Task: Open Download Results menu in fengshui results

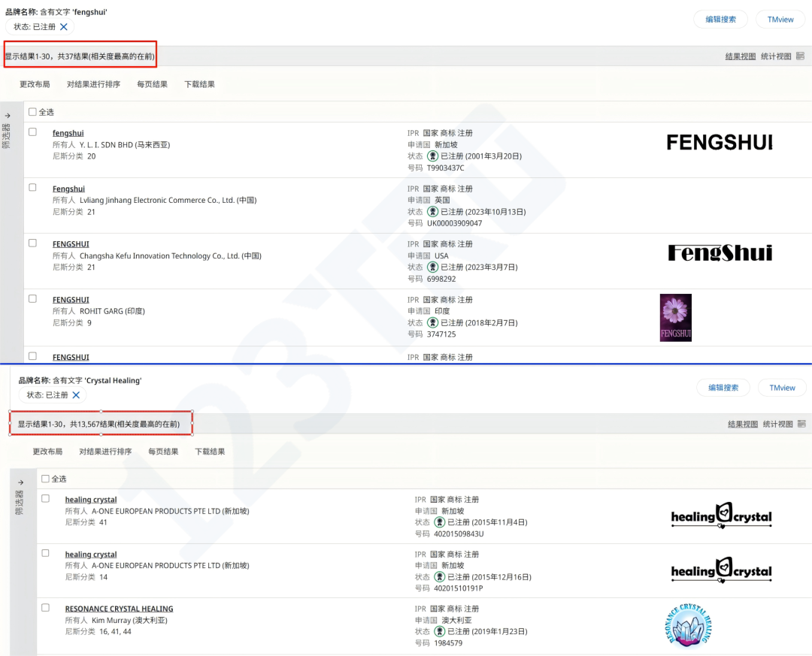Action: 199,84
